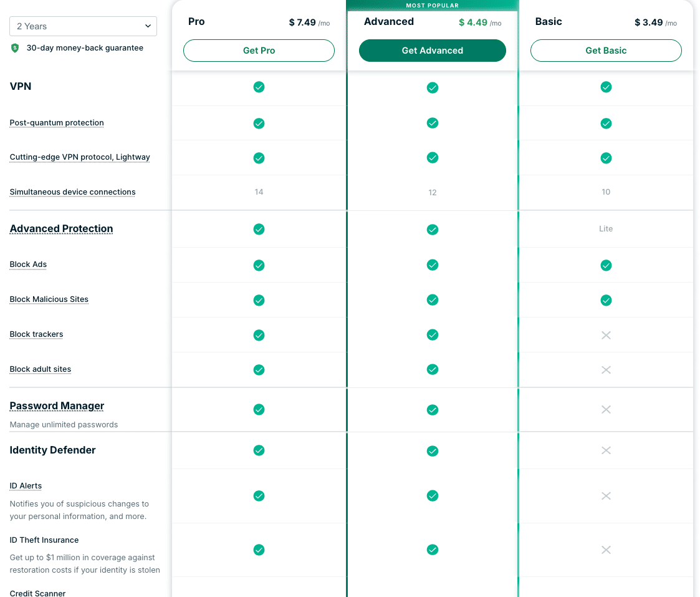Click the Get Advanced button
Viewport: 700px width, 597px height.
pos(433,51)
